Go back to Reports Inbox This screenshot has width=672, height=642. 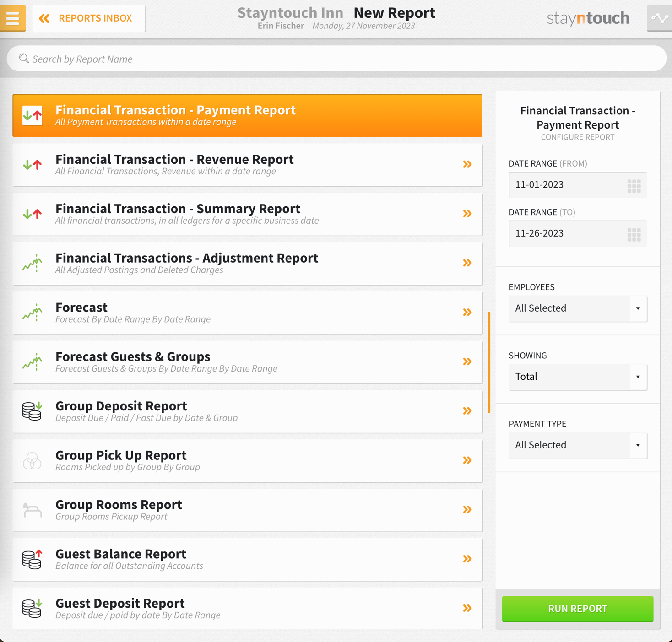point(89,18)
